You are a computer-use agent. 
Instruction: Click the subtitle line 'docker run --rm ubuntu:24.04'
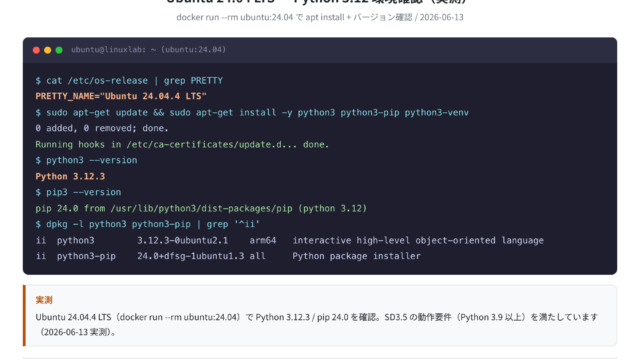click(x=320, y=17)
